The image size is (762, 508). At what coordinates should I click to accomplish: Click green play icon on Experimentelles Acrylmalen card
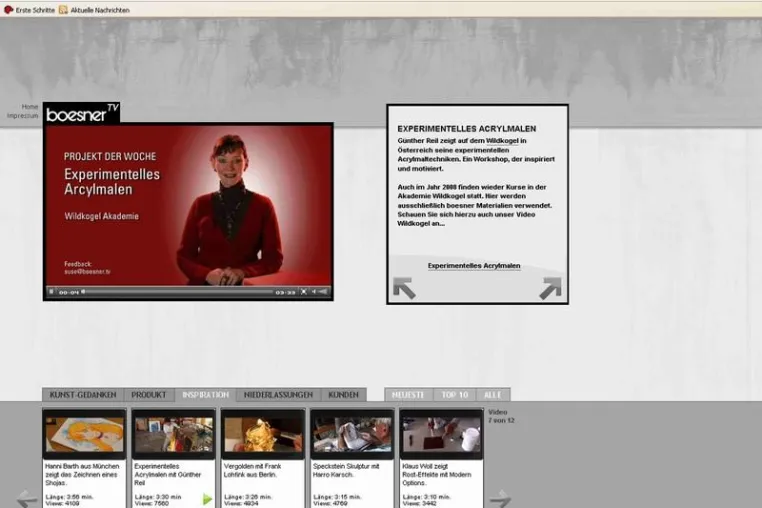[208, 499]
